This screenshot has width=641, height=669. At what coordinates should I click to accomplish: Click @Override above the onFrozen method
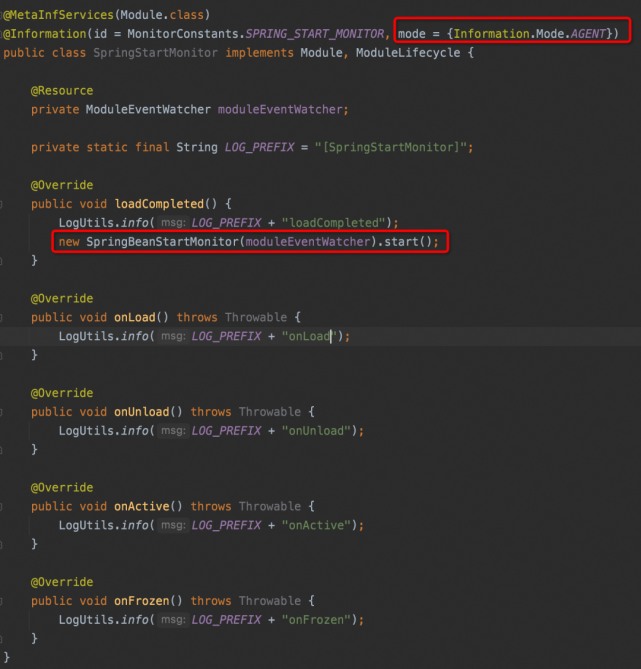pos(62,582)
